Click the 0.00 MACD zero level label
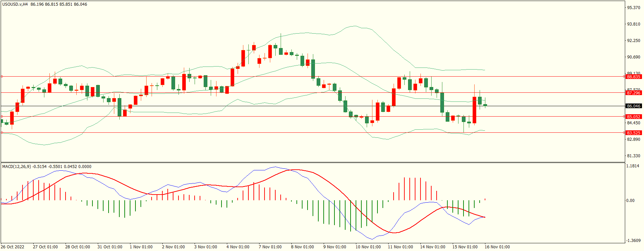Screen dimensions: 644x251 click(630, 201)
